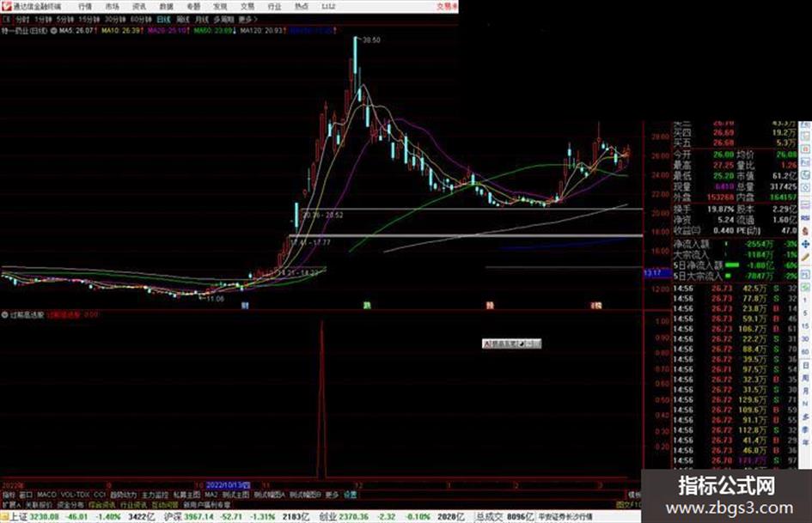Click the 创业 index in status bar
Viewport: 812px width, 523px height.
tap(327, 517)
